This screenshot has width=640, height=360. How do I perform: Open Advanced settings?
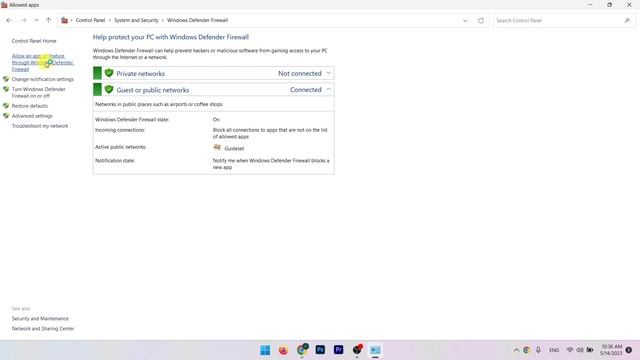(x=32, y=116)
